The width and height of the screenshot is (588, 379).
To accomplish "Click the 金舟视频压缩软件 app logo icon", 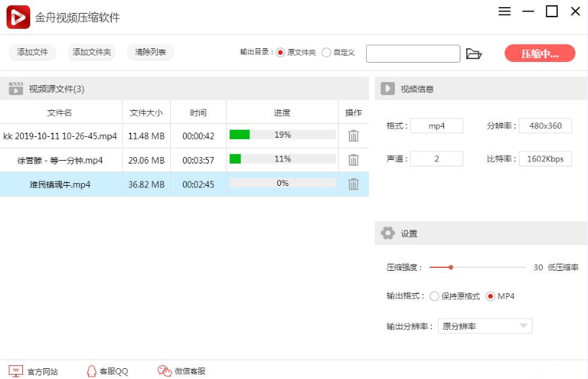I will (18, 17).
